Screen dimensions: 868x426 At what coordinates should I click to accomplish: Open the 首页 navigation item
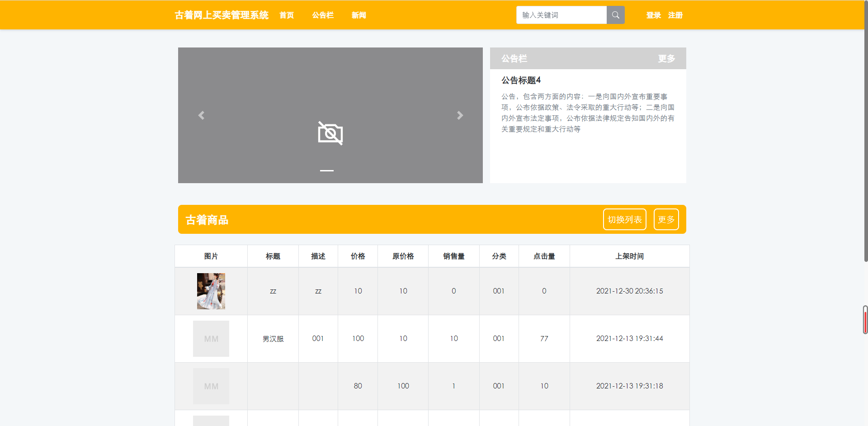287,15
